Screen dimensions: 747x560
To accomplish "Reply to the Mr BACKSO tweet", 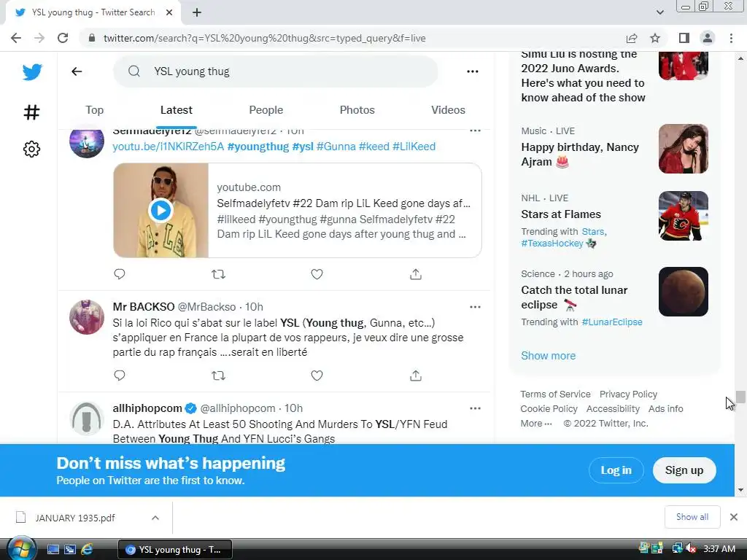I will (120, 376).
